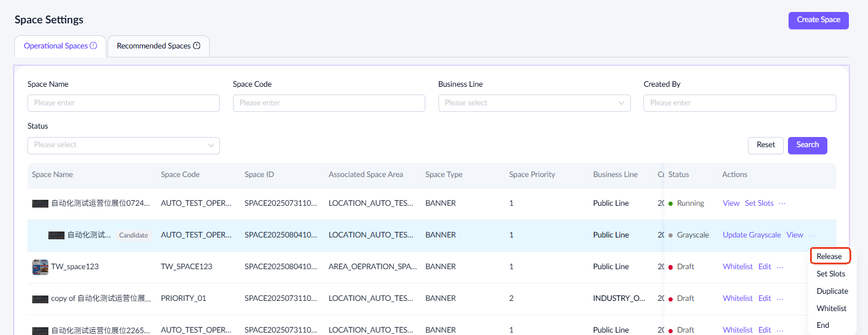The image size is (868, 335).
Task: Click the ellipsis icon in the Grayscale row
Action: (x=812, y=235)
